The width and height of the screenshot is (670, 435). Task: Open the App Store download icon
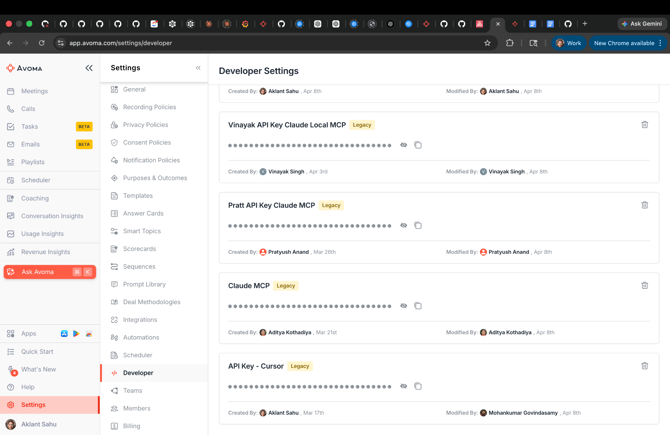(x=64, y=333)
